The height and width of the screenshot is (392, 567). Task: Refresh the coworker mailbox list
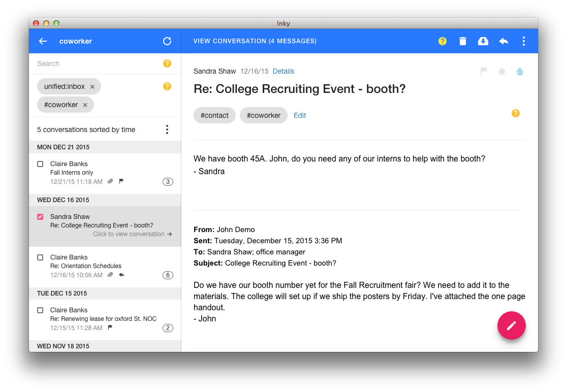[x=167, y=41]
